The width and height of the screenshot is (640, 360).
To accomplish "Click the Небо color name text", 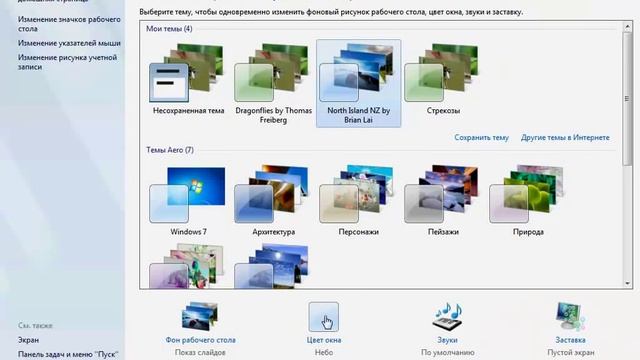I will coord(324,352).
